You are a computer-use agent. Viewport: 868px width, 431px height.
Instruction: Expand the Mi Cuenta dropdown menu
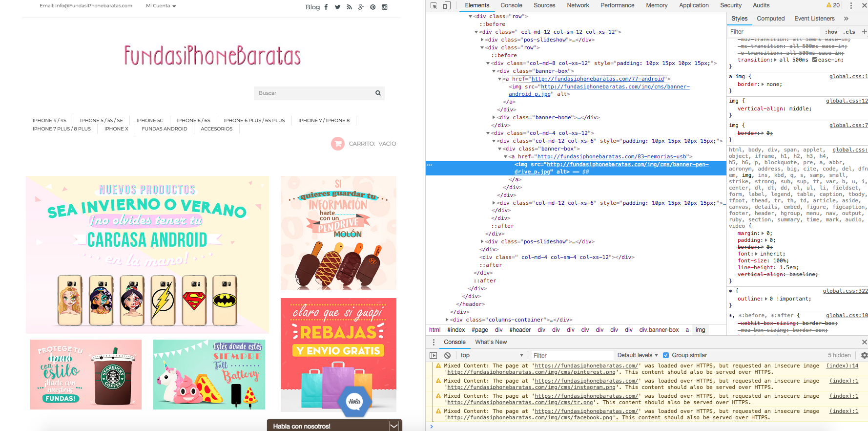pos(161,6)
